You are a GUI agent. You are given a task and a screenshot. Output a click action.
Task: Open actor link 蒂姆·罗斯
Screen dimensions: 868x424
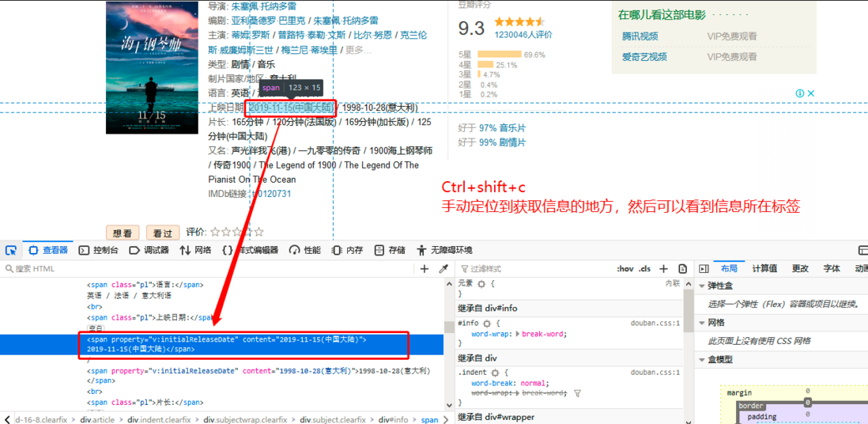pos(251,35)
